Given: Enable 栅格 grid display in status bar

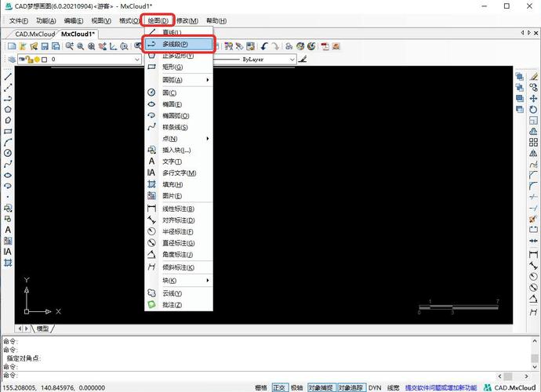Looking at the screenshot, I should pos(261,387).
